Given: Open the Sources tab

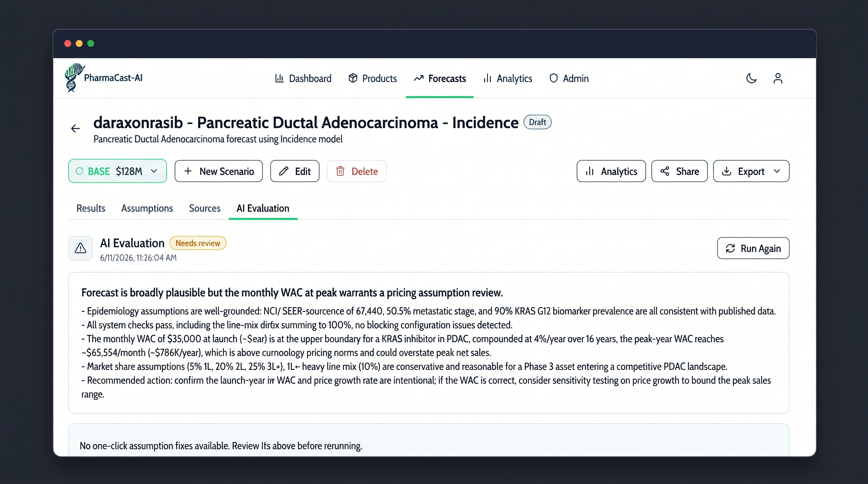Looking at the screenshot, I should click(x=204, y=208).
